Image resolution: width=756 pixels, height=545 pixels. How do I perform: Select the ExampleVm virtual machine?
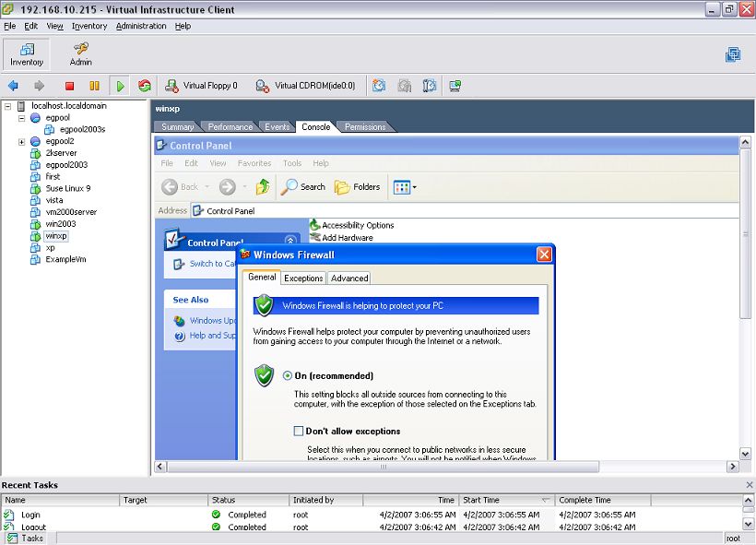point(65,259)
